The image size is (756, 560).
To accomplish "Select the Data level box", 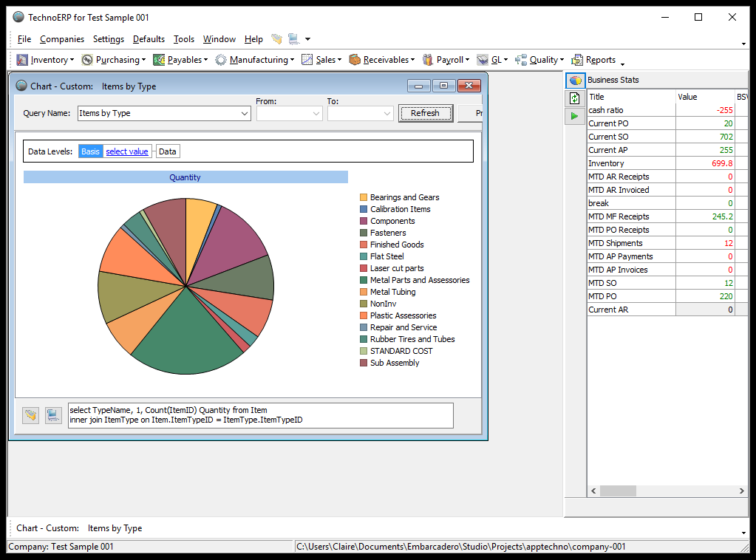I will click(x=167, y=151).
